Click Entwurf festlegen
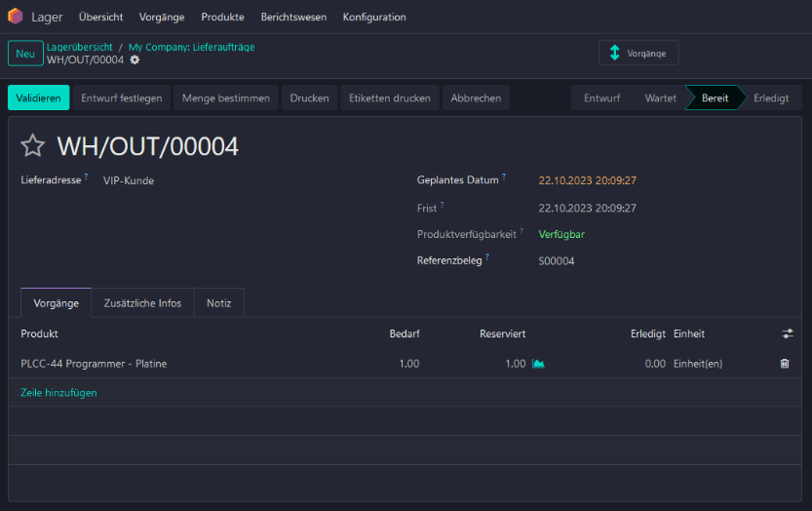812x511 pixels. (x=122, y=98)
